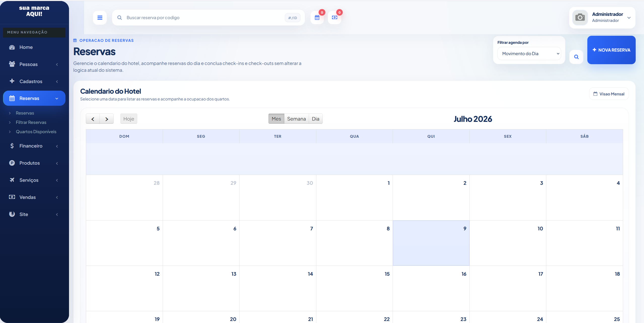Click the OPERACAO DE RESERVAS breadcrumb label
The height and width of the screenshot is (323, 644).
click(x=107, y=41)
